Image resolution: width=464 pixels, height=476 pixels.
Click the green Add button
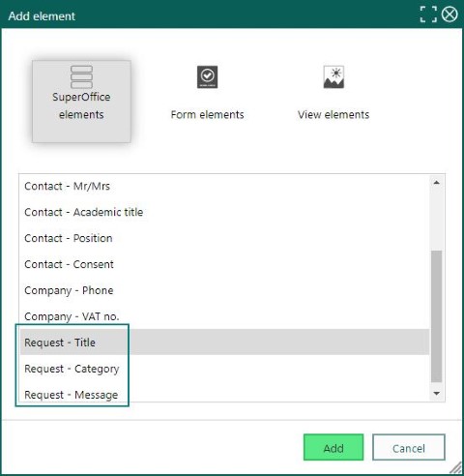[x=333, y=447]
